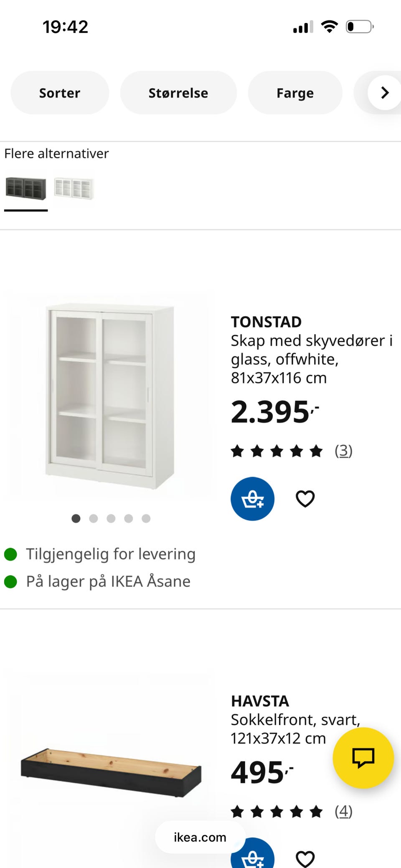Viewport: 401px width, 868px height.
Task: Open the yellow chat support bubble
Action: tap(363, 758)
